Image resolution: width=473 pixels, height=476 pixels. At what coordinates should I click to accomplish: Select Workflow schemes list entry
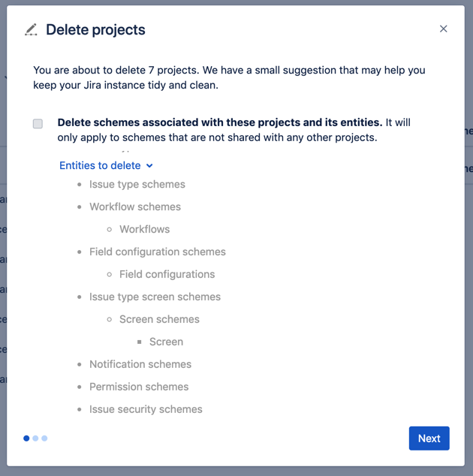tap(135, 206)
